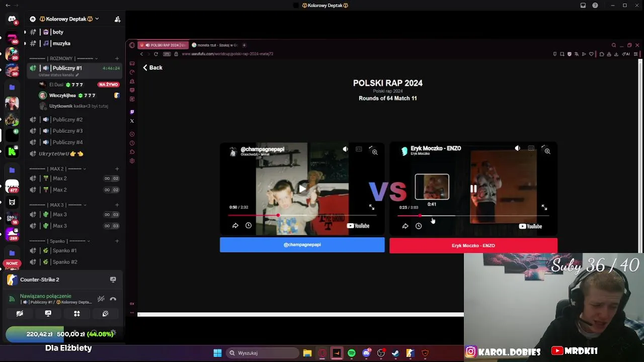This screenshot has width=644, height=362.
Task: Vote for @champagnepapi with the blue button
Action: point(302,245)
